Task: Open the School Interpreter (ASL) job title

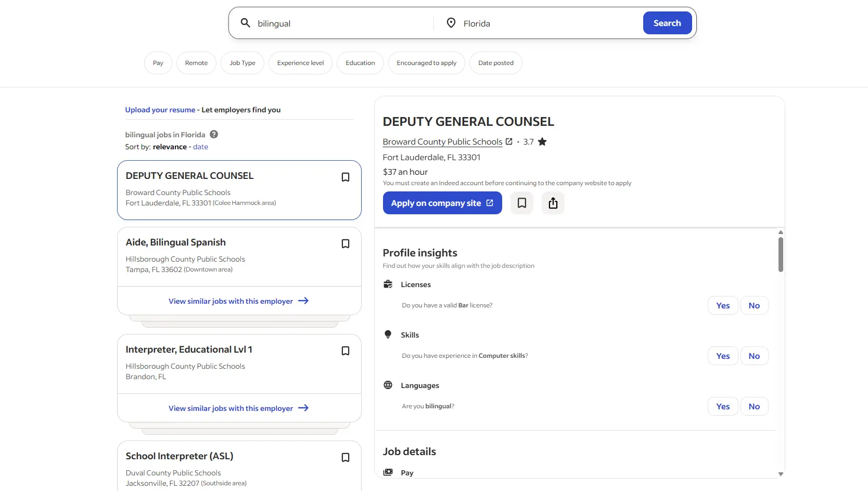Action: 180,456
